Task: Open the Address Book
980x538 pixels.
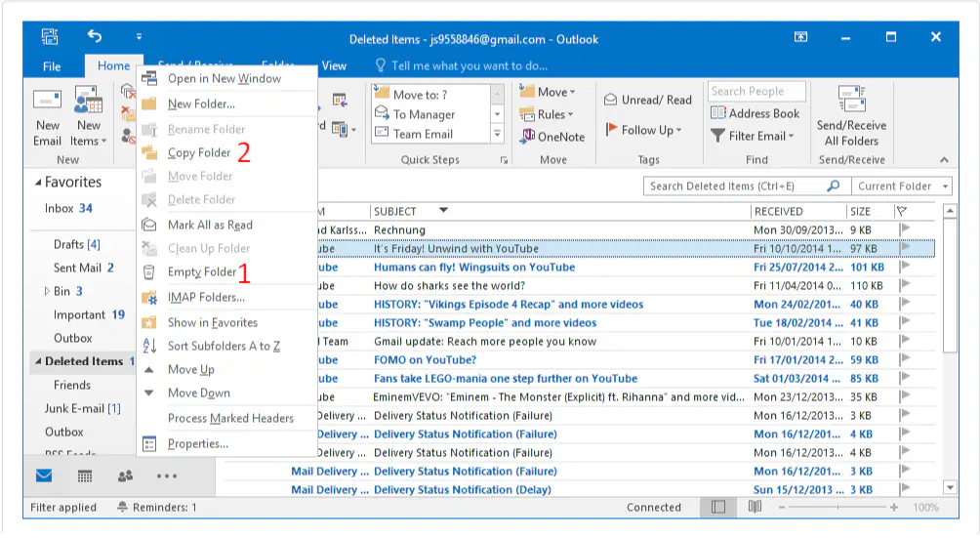Action: pyautogui.click(x=755, y=113)
